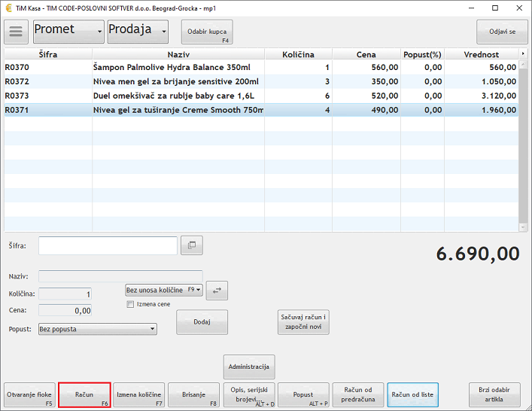Click the Vrednost column header
The image size is (532, 411).
click(481, 54)
